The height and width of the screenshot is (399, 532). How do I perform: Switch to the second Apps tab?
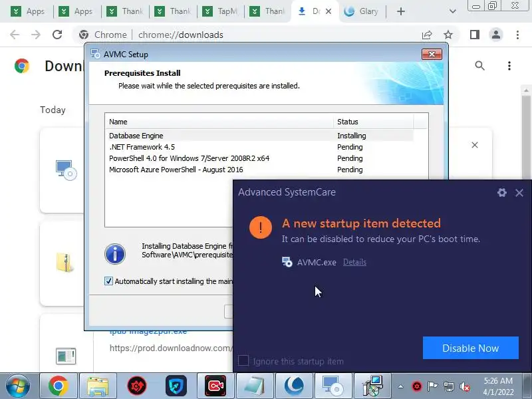click(x=76, y=11)
